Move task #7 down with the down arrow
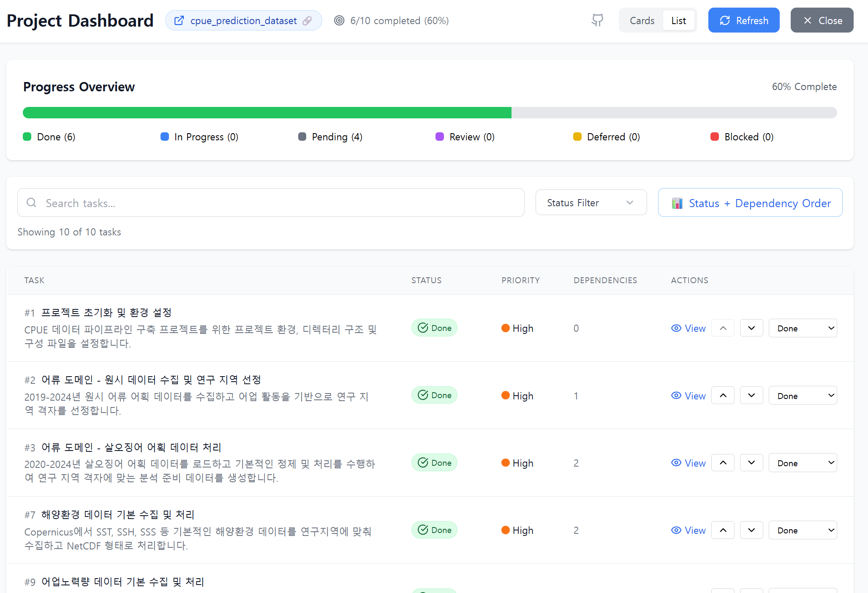The image size is (868, 593). (x=751, y=530)
